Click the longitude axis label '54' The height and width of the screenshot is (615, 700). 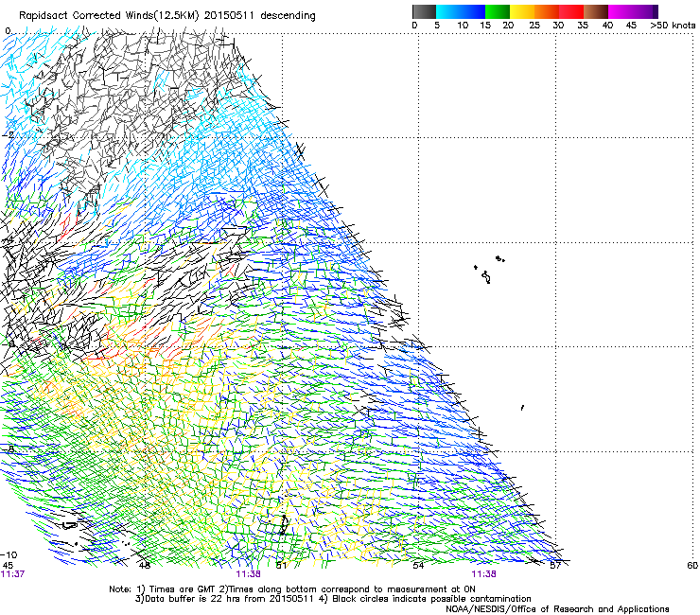418,566
